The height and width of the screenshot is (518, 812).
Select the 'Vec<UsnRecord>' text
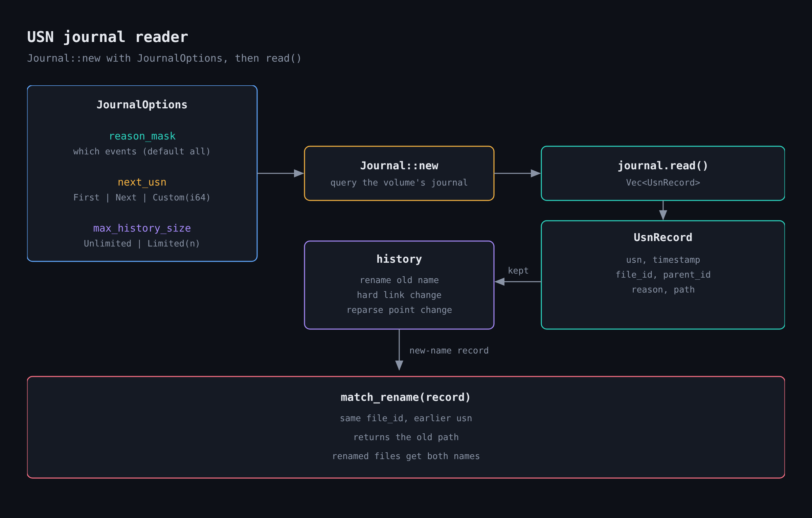tap(663, 183)
